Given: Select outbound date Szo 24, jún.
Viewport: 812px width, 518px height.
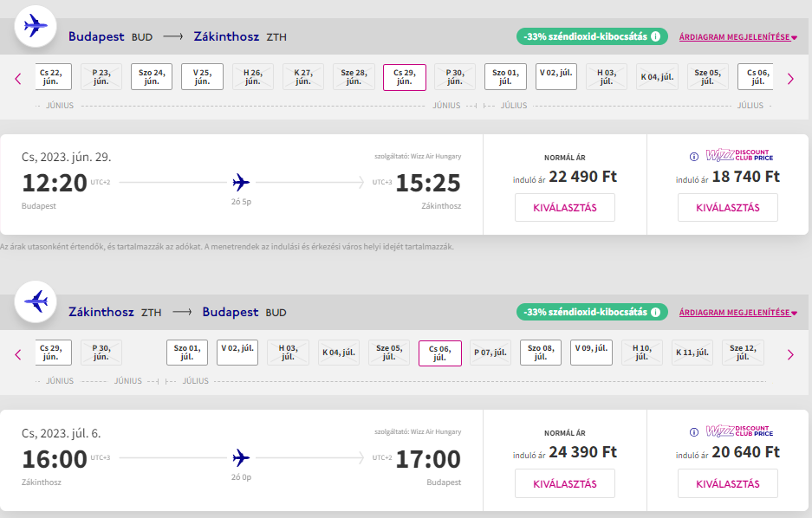Looking at the screenshot, I should coord(152,77).
